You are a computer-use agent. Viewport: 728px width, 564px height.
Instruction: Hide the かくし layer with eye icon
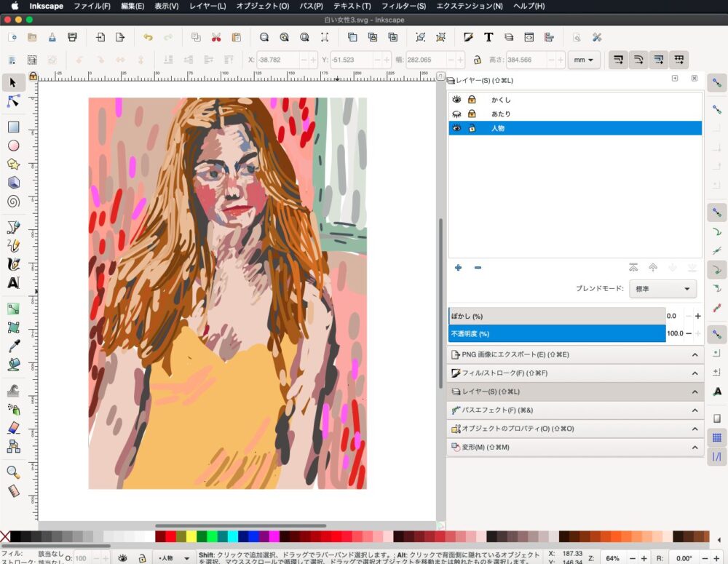457,99
